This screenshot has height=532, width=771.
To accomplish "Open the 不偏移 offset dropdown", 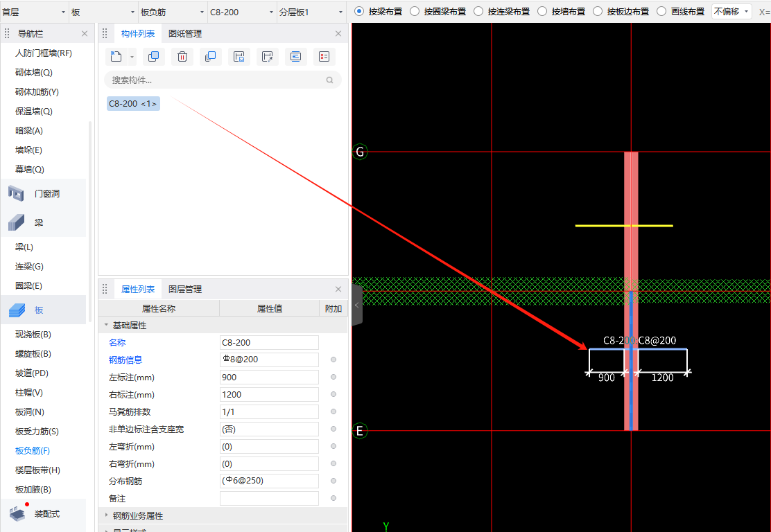I will tap(731, 11).
